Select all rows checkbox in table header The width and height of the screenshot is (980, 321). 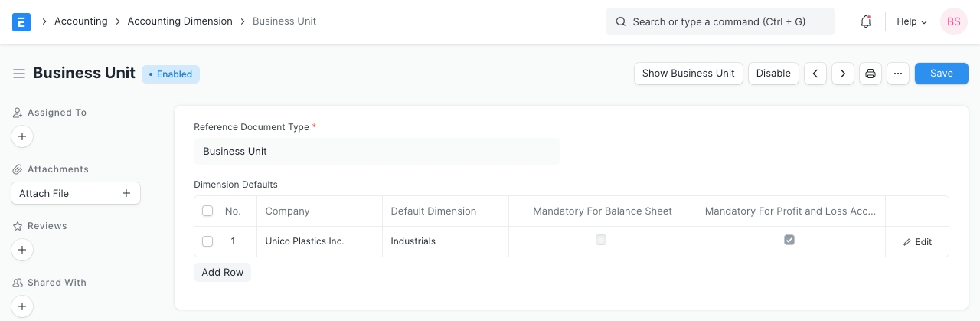tap(207, 211)
